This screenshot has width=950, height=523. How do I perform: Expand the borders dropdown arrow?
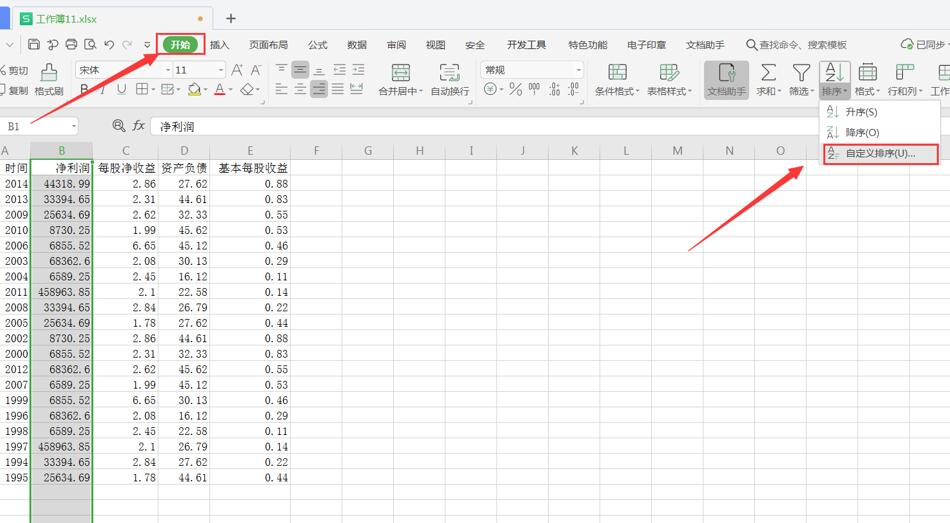[153, 90]
